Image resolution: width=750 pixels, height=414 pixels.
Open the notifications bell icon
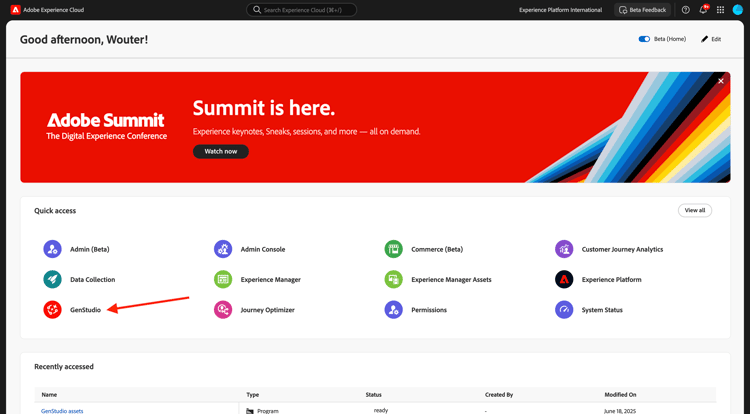(x=703, y=10)
